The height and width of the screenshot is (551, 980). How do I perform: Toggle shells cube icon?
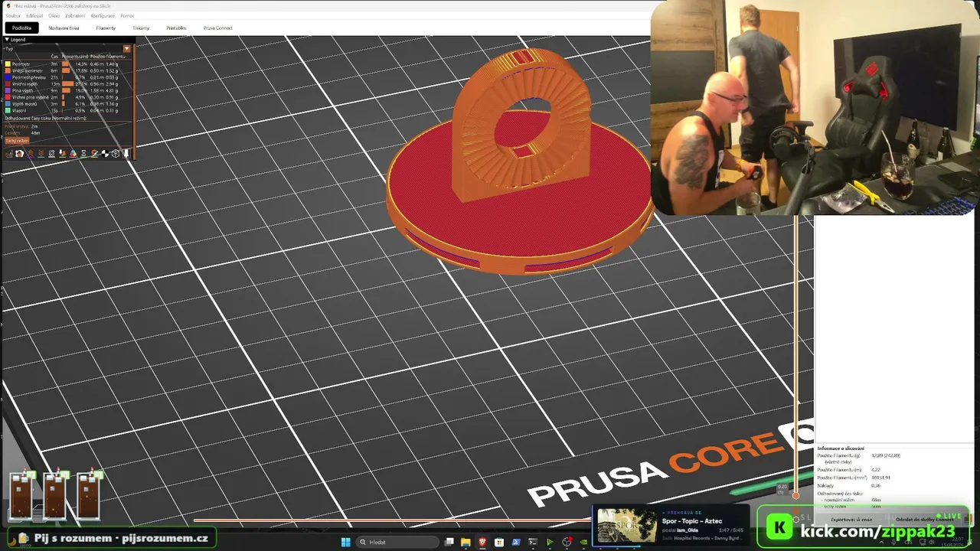pyautogui.click(x=116, y=154)
